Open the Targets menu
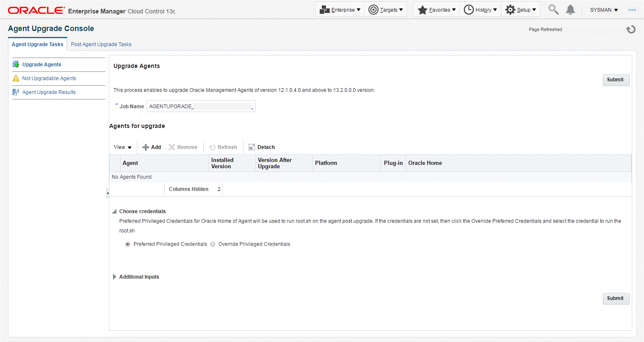This screenshot has width=644, height=342. [x=385, y=10]
